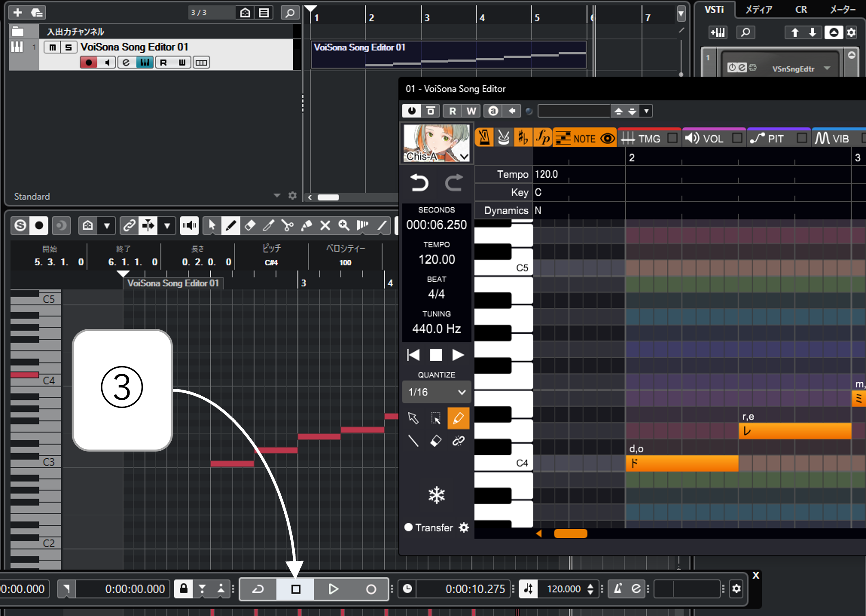This screenshot has height=616, width=866.
Task: Toggle mute on VoiSona Song Editor 01 track
Action: (x=53, y=47)
